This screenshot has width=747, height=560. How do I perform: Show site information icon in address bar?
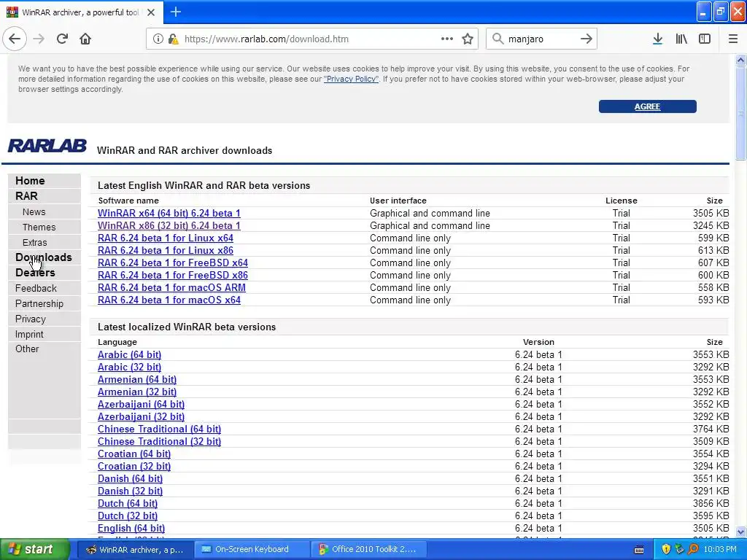click(x=158, y=39)
